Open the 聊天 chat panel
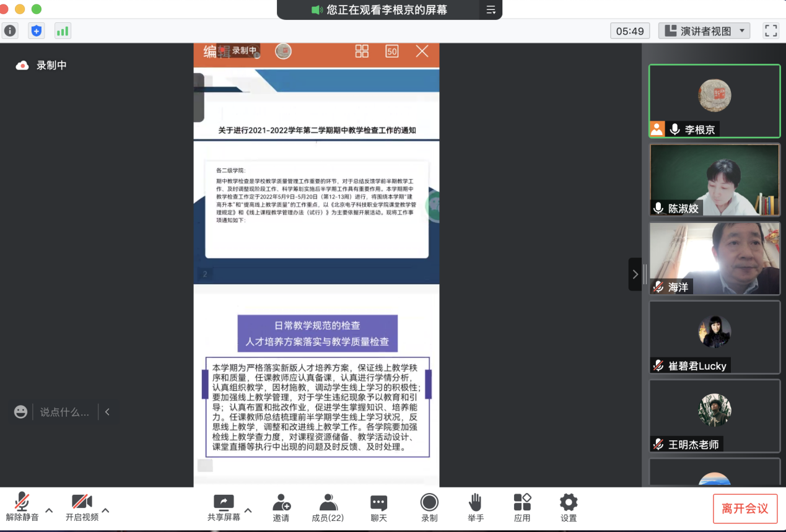 (378, 507)
